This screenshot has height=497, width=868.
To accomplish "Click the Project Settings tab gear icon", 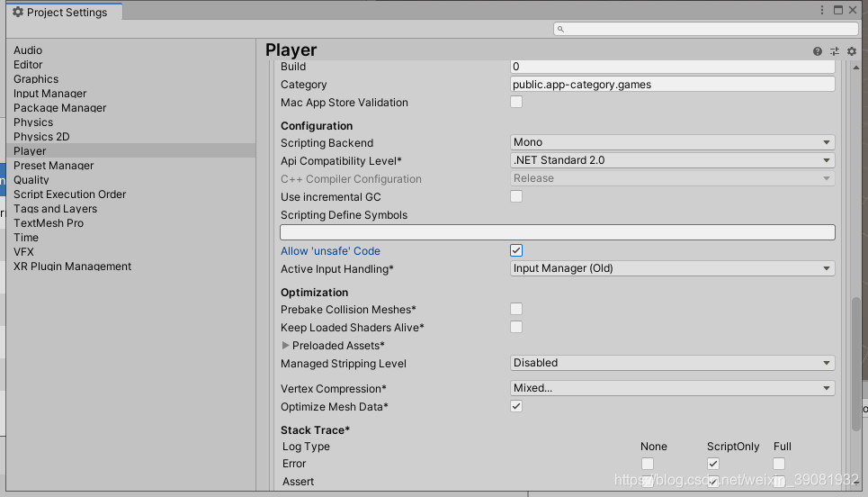I will pyautogui.click(x=18, y=12).
